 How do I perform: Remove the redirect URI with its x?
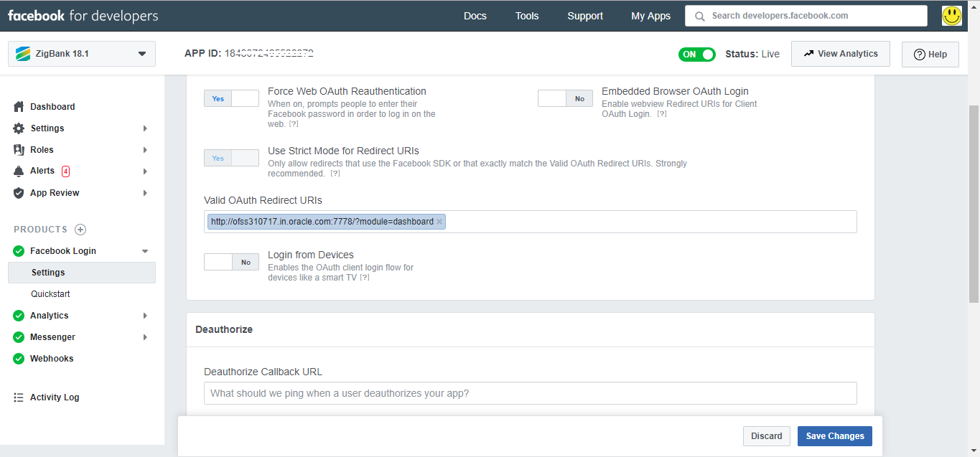[x=439, y=222]
